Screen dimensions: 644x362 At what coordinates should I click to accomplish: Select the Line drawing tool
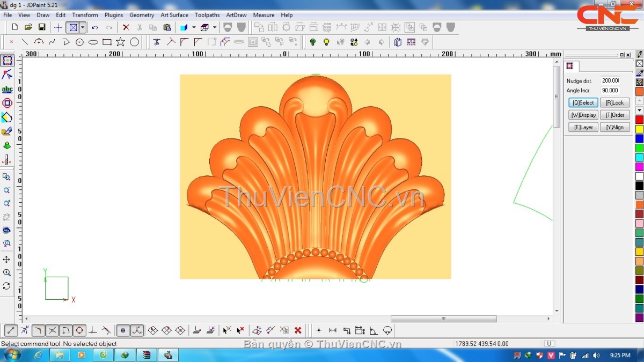pos(25,42)
